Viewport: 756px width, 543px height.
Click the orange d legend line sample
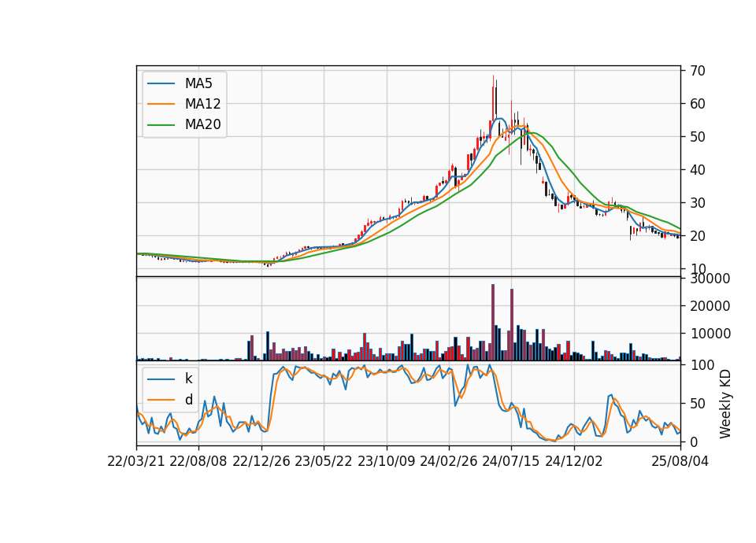[161, 400]
